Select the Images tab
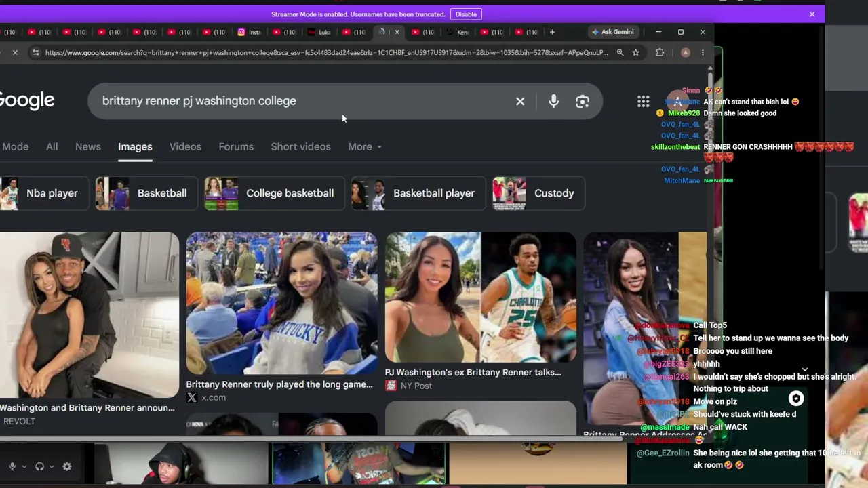This screenshot has height=488, width=868. click(135, 146)
